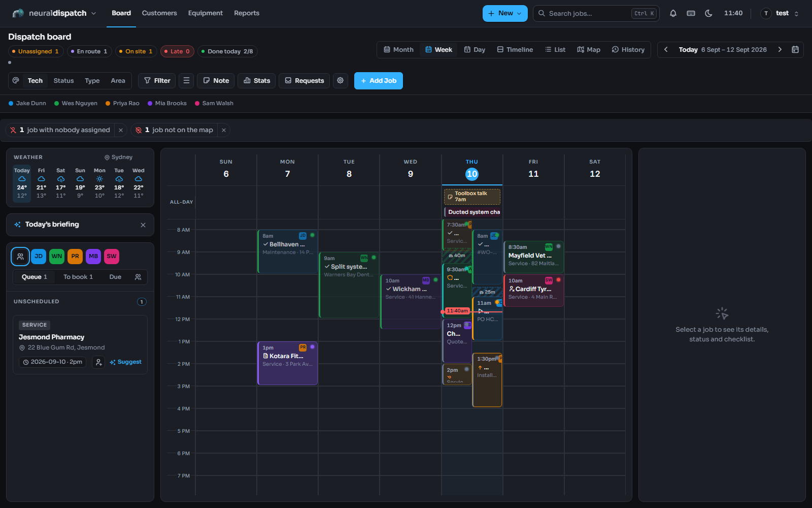
Task: Toggle the Unassigned status filter pill
Action: pos(35,51)
